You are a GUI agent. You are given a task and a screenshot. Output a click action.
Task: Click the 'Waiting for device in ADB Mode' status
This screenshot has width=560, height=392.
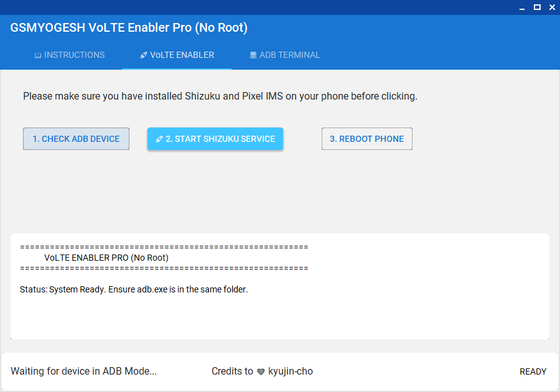[83, 371]
